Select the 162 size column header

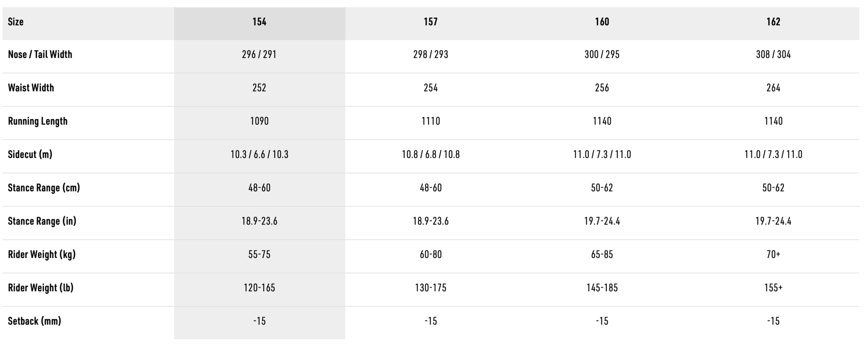tap(773, 22)
